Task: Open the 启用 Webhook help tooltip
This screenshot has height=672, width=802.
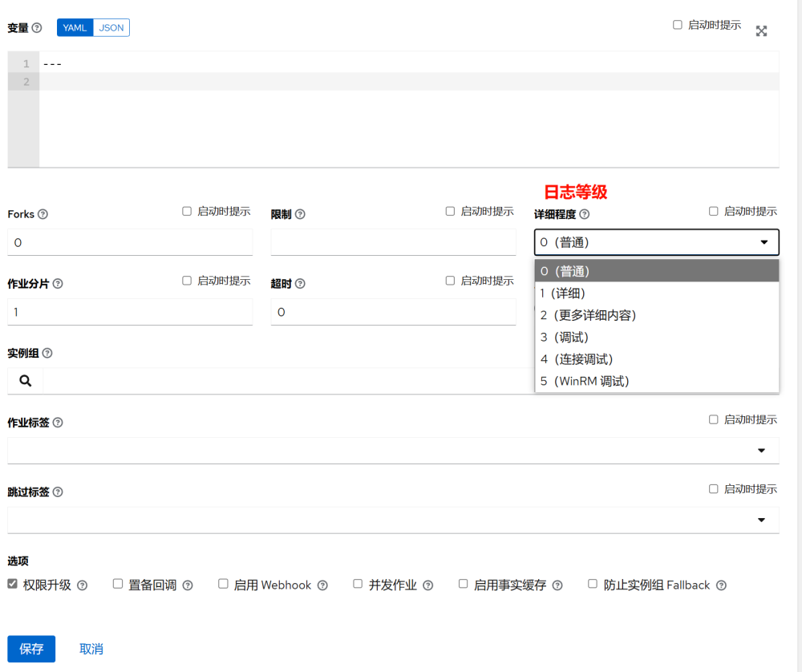Action: pos(322,585)
